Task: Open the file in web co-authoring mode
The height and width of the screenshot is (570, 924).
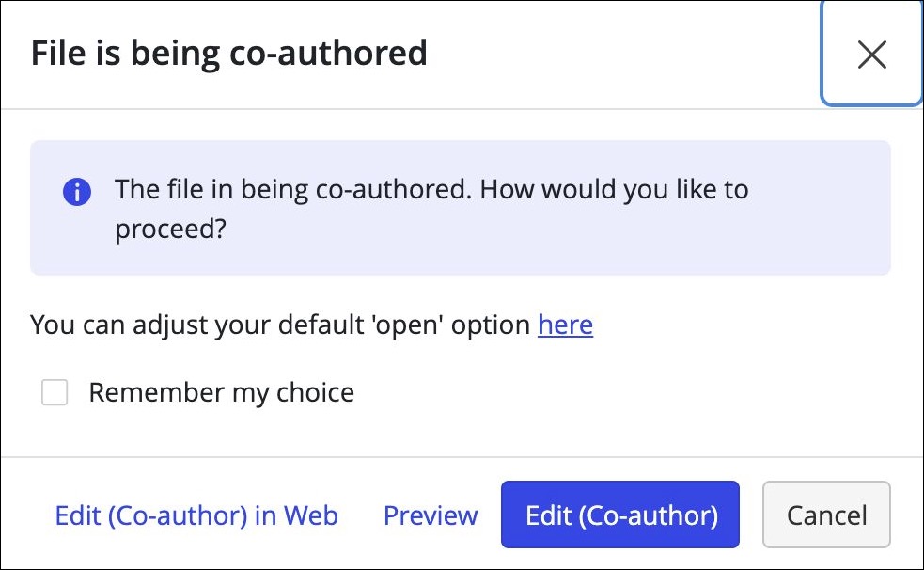Action: 196,515
